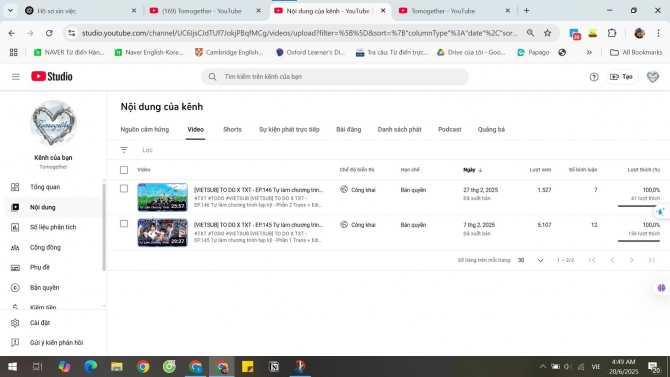Reload the page with refresh button
Image resolution: width=670 pixels, height=377 pixels.
pyautogui.click(x=49, y=33)
